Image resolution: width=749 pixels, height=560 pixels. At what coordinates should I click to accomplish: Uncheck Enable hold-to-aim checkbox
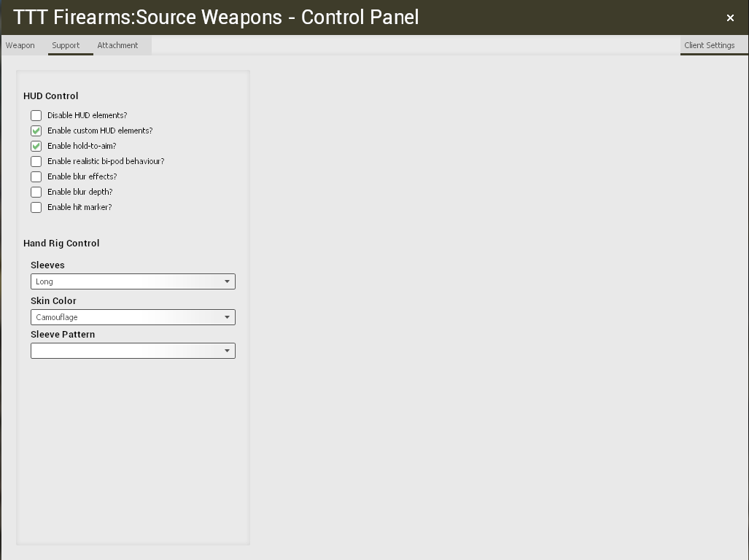pyautogui.click(x=36, y=146)
